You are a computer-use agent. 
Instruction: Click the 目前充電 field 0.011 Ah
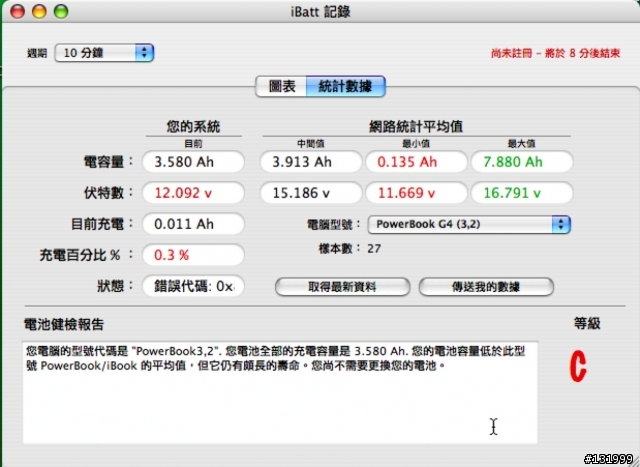(x=193, y=224)
